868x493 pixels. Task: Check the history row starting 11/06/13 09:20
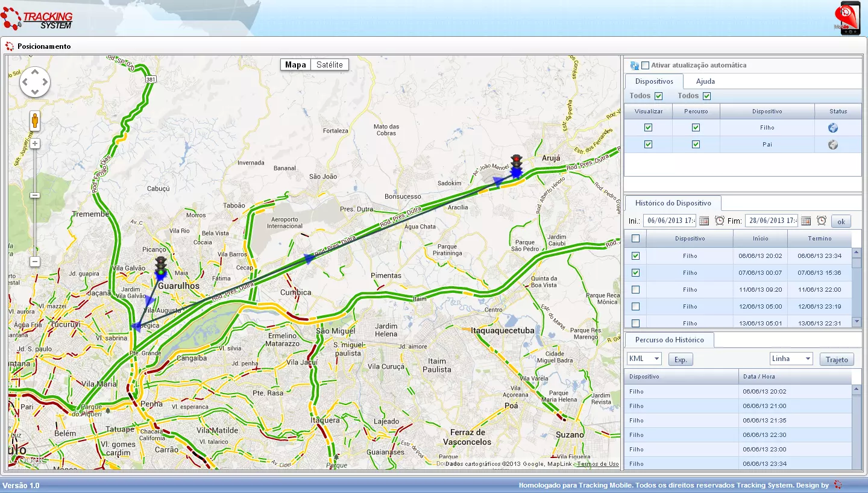tap(635, 290)
